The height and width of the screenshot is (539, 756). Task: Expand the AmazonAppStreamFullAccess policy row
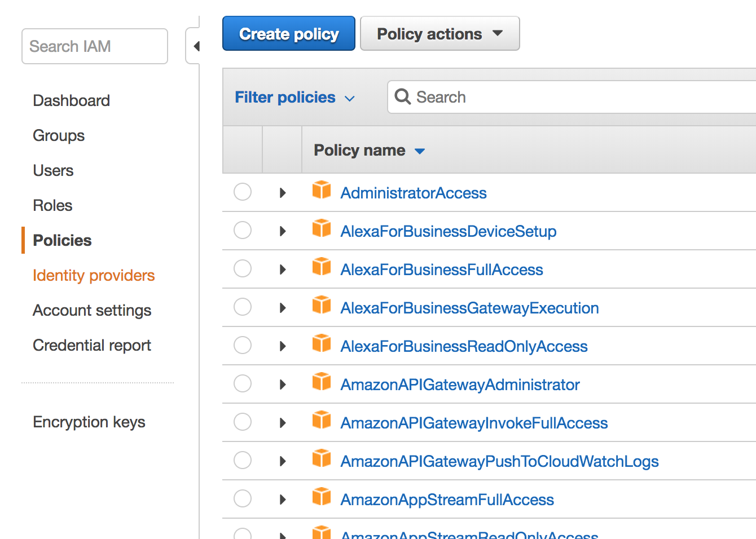pos(283,500)
